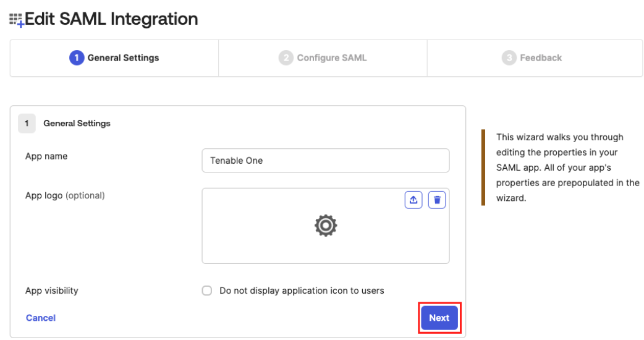The width and height of the screenshot is (644, 340).
Task: Click the step 2 number circle
Action: (286, 58)
